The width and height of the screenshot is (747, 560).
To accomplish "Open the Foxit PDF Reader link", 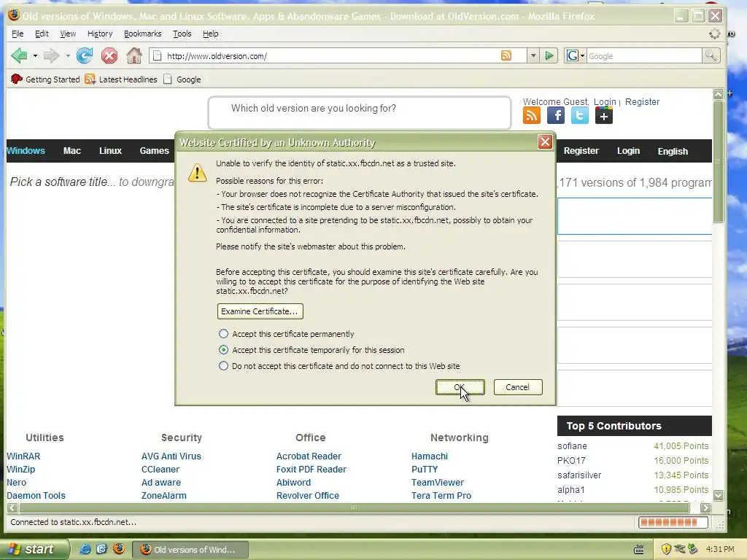I will (x=311, y=469).
